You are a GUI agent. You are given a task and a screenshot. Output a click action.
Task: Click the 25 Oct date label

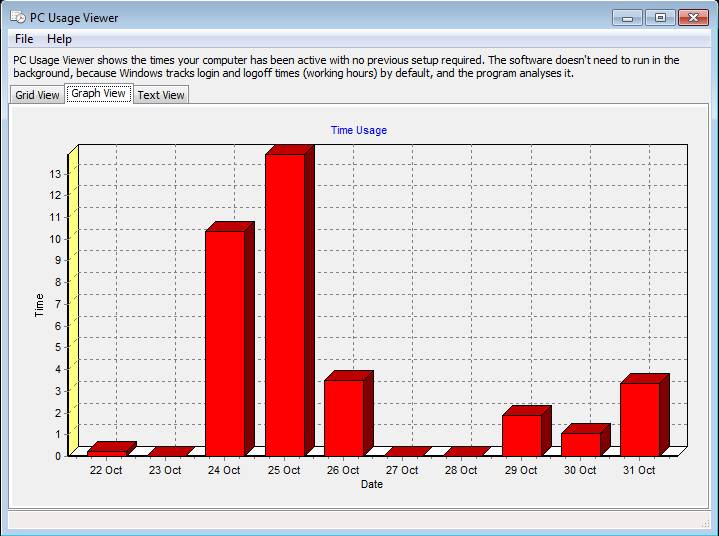click(284, 470)
